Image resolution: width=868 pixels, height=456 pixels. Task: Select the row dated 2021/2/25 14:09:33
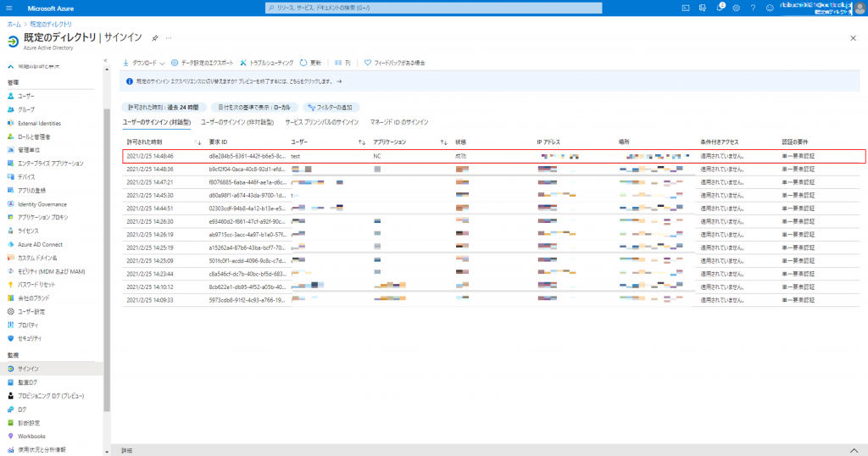491,300
